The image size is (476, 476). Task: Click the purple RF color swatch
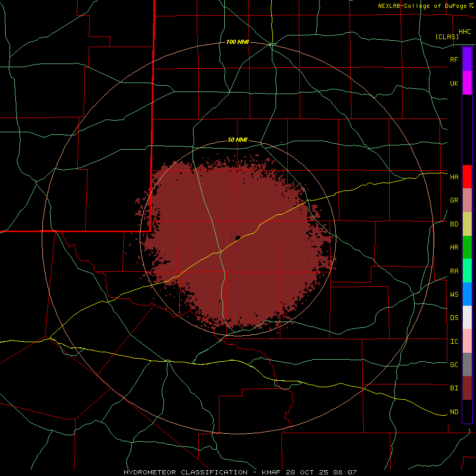[467, 59]
